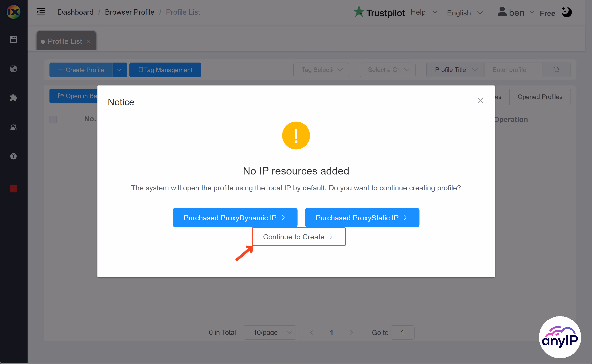Open the 10/page pagination dropdown
The height and width of the screenshot is (364, 592).
[x=270, y=332]
